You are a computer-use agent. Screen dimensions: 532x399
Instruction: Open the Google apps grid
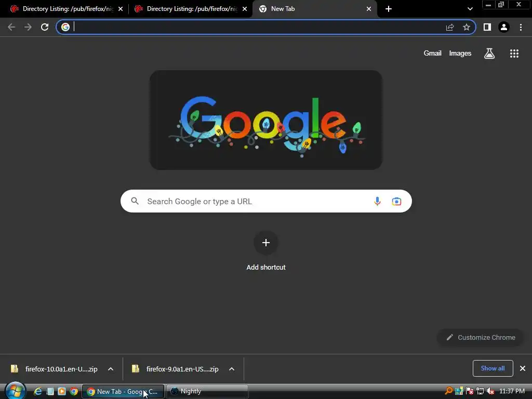(514, 54)
